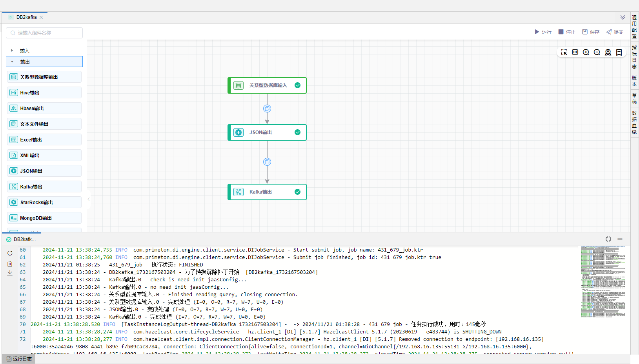
Task: Focus the component name search field
Action: click(44, 33)
